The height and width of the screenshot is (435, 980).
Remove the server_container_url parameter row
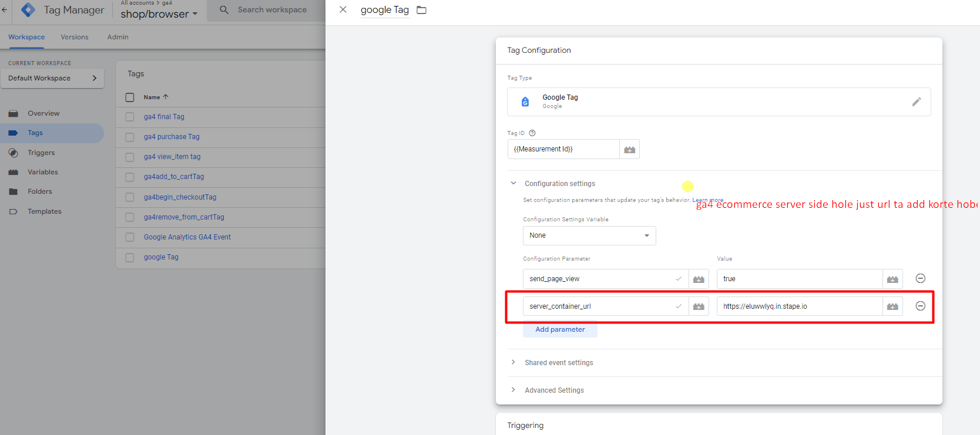[x=921, y=306]
